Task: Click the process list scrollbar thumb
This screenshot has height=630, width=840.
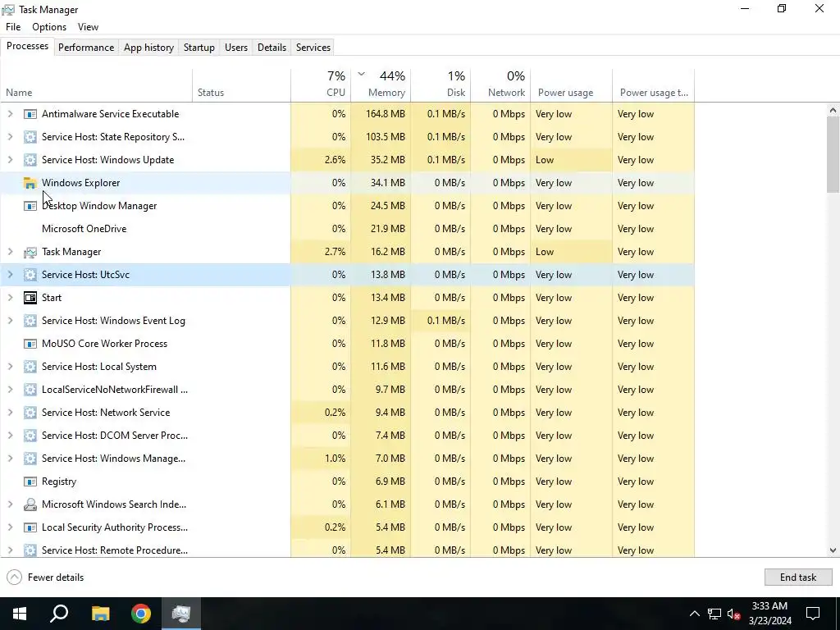Action: 833,154
